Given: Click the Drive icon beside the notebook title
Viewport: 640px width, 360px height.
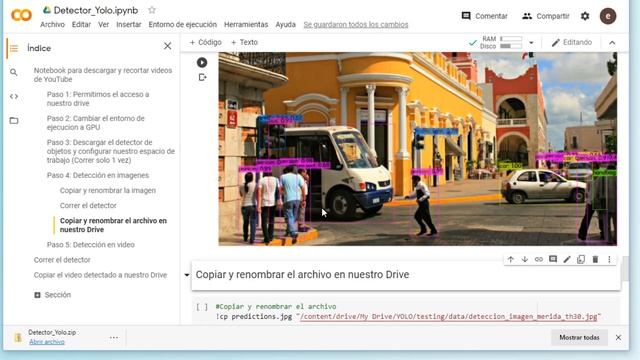Looking at the screenshot, I should click(x=47, y=10).
